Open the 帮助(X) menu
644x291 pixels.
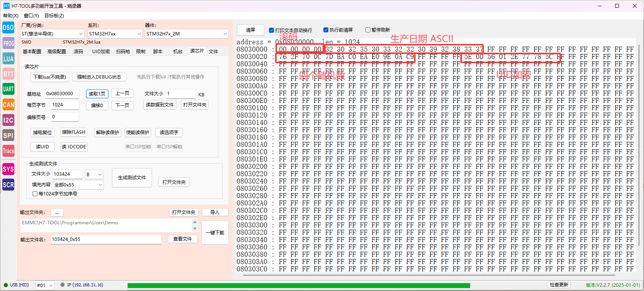click(11, 15)
